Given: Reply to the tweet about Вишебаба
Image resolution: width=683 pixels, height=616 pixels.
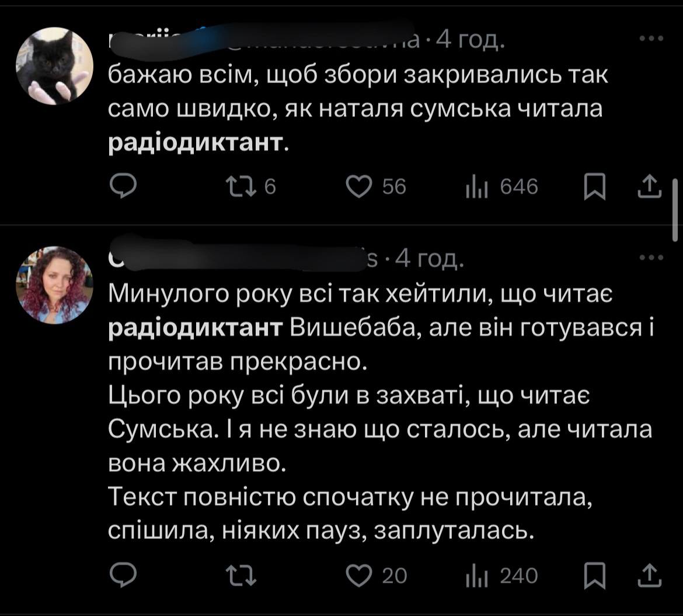Looking at the screenshot, I should click(123, 576).
